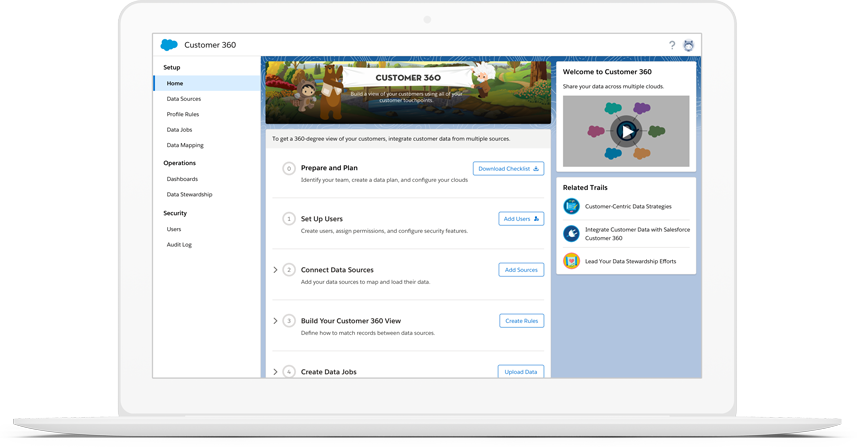
Task: Open the help question mark icon
Action: (672, 45)
